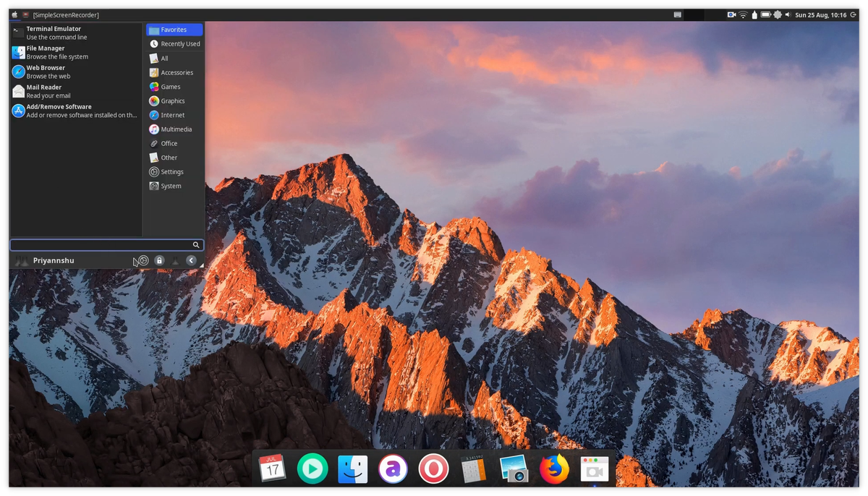
Task: Click the menu search field
Action: 106,245
